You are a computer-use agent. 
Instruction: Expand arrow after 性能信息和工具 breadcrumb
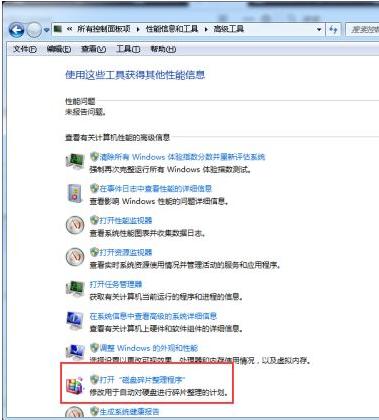[206, 29]
